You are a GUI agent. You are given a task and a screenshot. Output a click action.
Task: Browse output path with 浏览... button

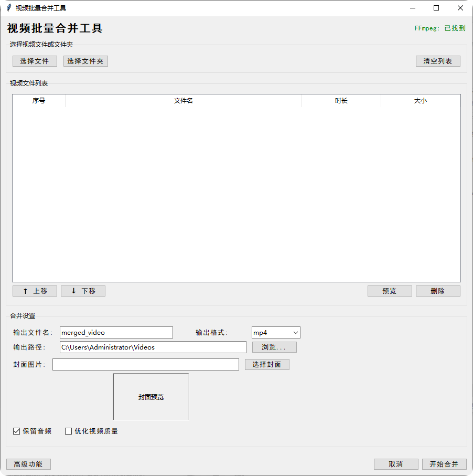(x=274, y=347)
